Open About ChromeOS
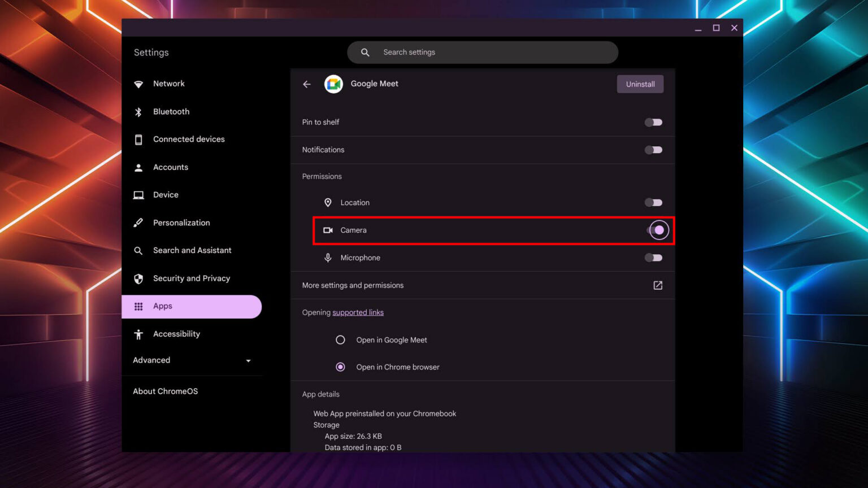868x488 pixels. pos(165,391)
